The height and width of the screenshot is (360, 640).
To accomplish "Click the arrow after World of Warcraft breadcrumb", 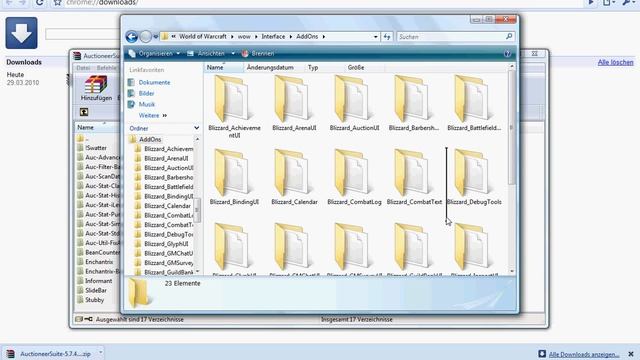I will pos(232,37).
